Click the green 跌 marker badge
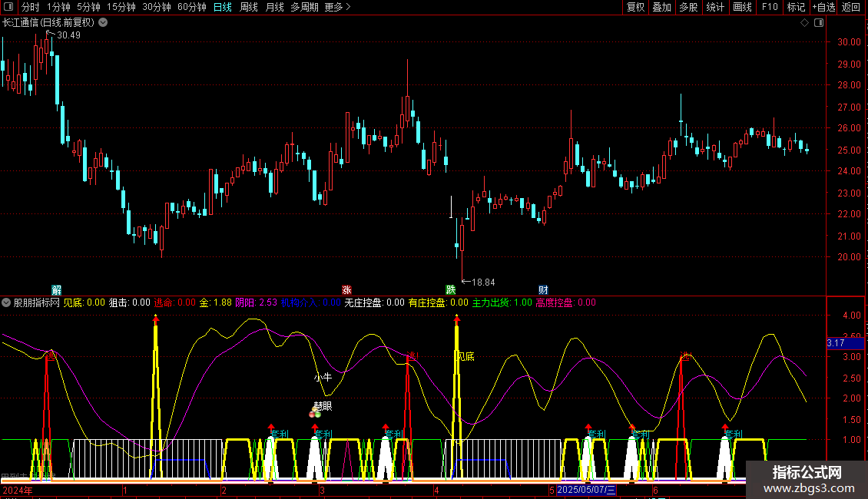This screenshot has width=868, height=499. coord(451,290)
